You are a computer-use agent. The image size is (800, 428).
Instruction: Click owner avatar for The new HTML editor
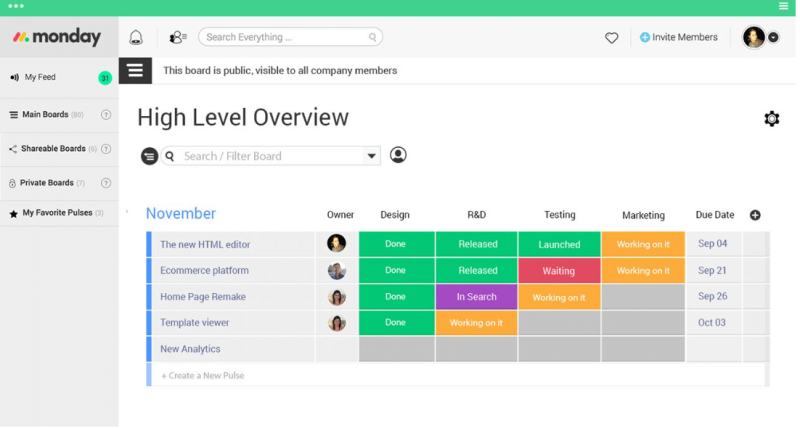pos(337,243)
